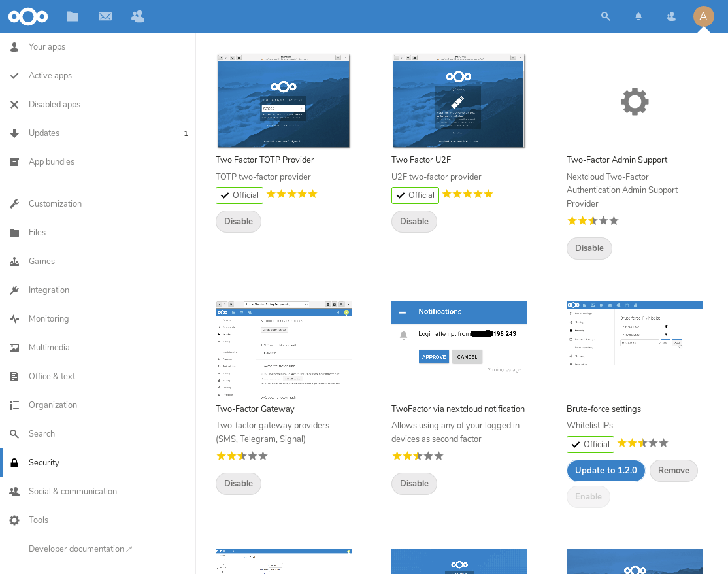Disable the Two Factor TOTP Provider app

click(238, 222)
